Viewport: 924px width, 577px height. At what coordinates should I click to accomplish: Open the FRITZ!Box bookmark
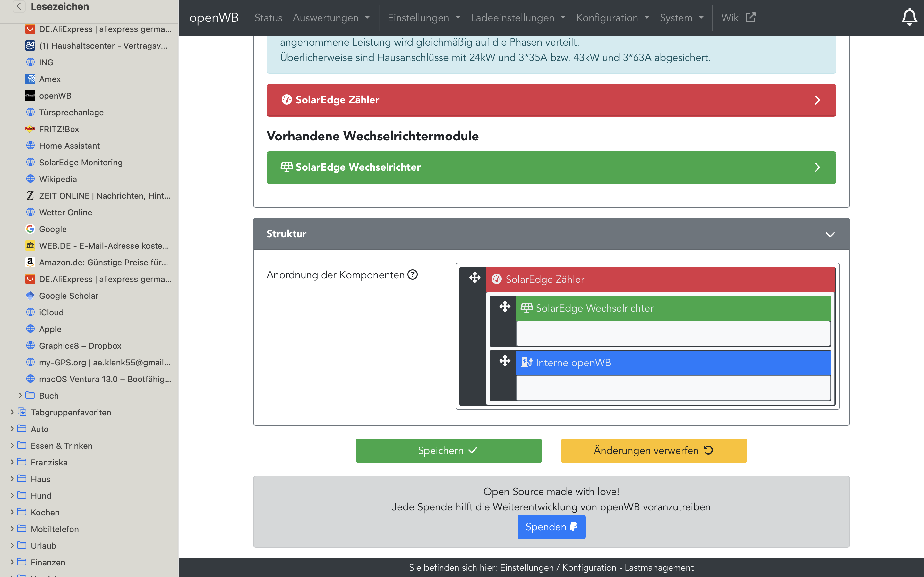(x=59, y=129)
